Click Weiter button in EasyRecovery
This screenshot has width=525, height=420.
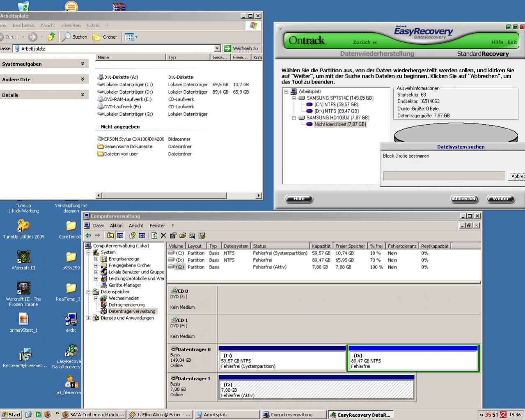500,199
